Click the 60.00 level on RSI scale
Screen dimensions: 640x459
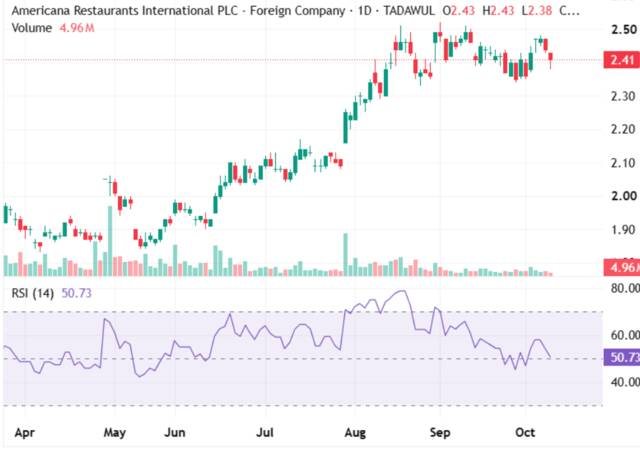[624, 335]
